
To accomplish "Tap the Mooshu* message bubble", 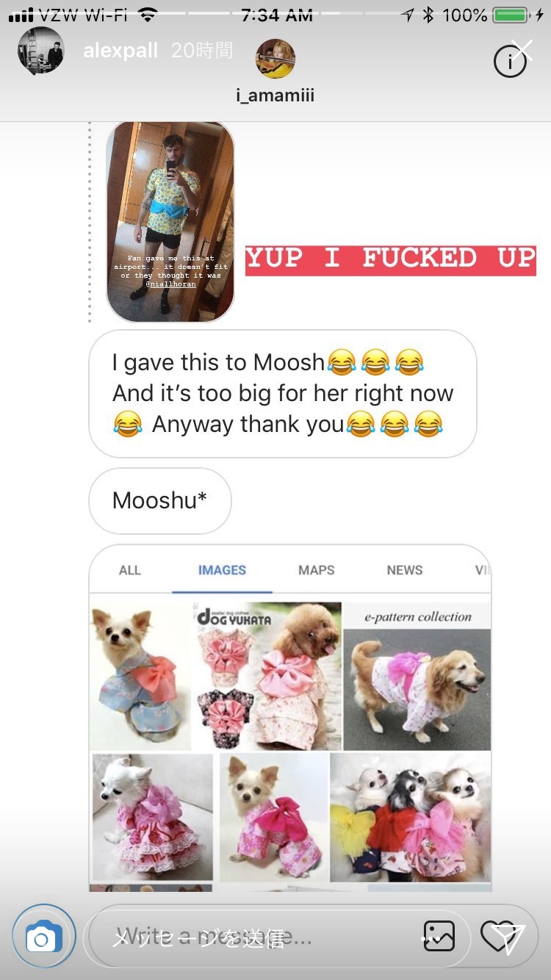I will click(x=160, y=501).
